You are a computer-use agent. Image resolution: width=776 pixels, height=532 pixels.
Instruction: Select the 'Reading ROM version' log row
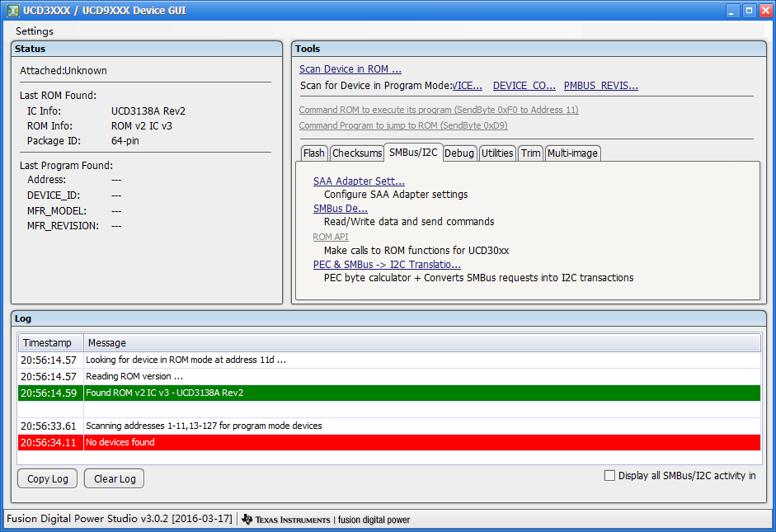tap(389, 377)
